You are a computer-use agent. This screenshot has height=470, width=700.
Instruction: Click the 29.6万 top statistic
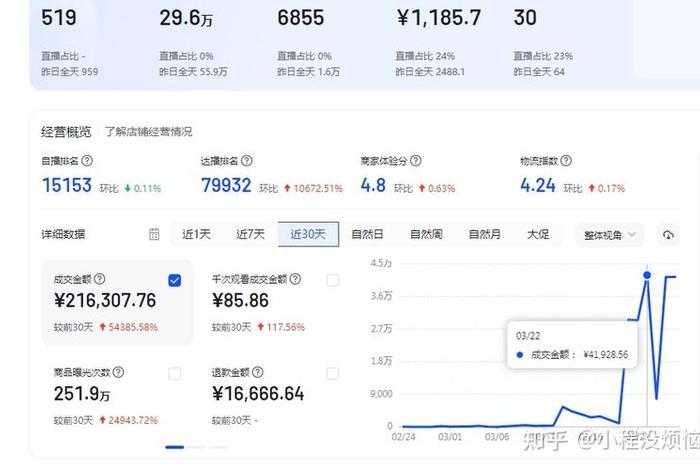point(186,18)
